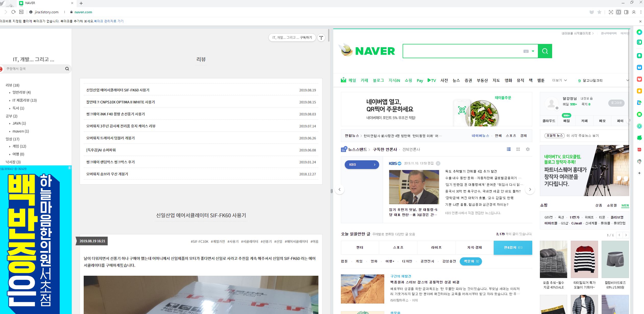Open search autocomplete dropdown arrow
644x314 pixels.
(533, 51)
